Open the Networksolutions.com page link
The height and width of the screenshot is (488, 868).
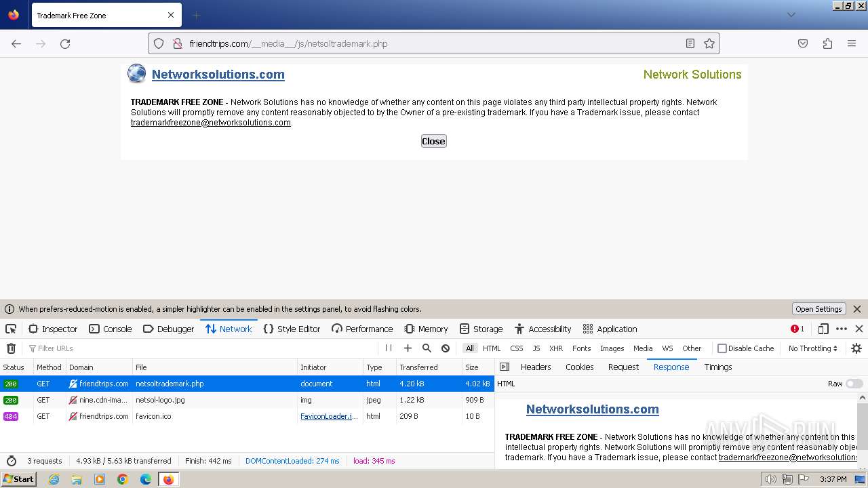tap(218, 75)
